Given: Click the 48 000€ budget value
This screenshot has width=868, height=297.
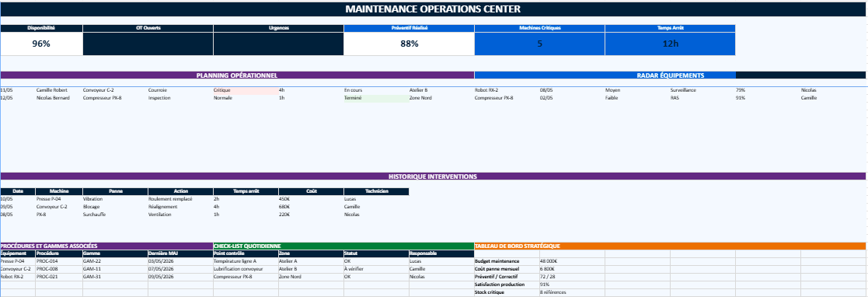Looking at the screenshot, I should click(573, 261).
